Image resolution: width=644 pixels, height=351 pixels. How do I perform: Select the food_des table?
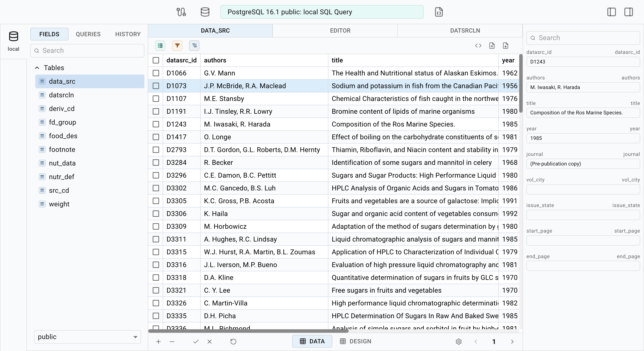click(63, 136)
